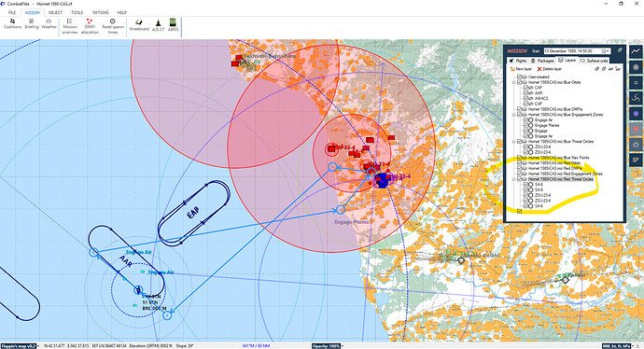Image resolution: width=644 pixels, height=349 pixels.
Task: Click the New layer button
Action: point(521,69)
